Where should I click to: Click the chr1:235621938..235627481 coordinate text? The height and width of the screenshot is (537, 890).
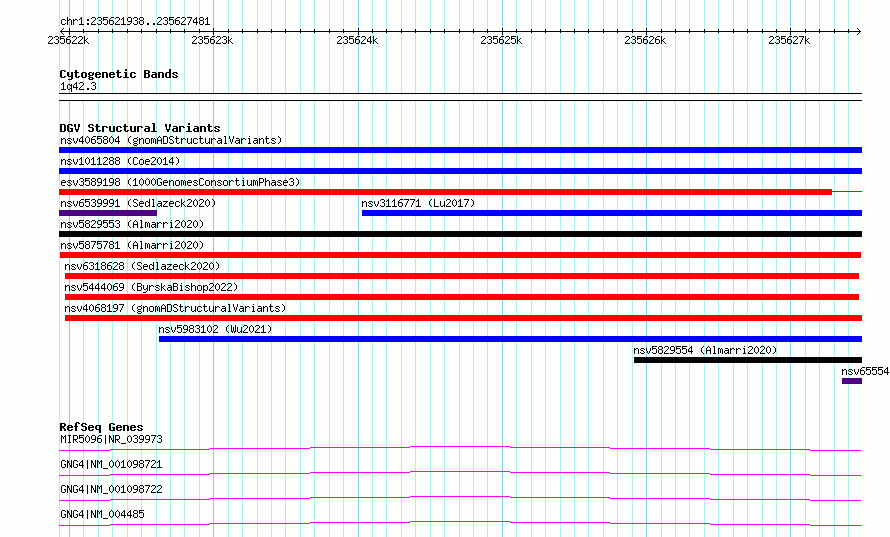[135, 21]
